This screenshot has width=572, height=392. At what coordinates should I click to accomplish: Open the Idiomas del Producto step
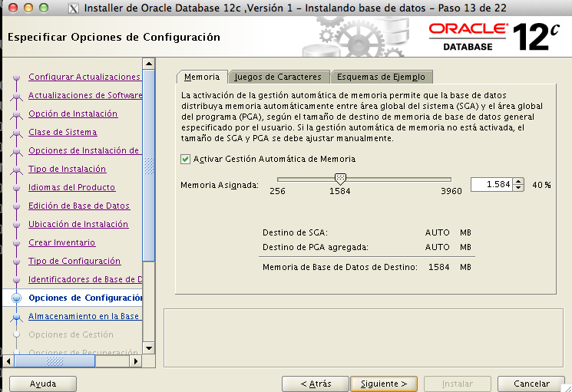[x=72, y=187]
